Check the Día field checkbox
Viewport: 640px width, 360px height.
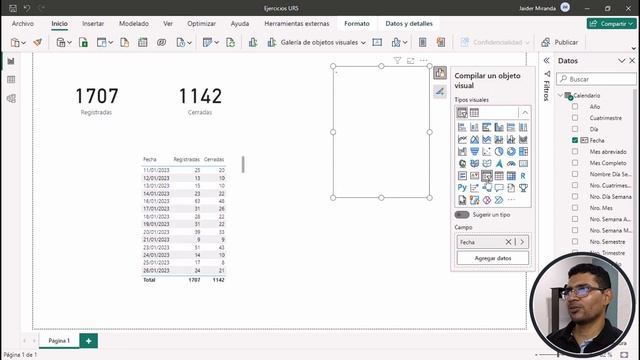(575, 129)
